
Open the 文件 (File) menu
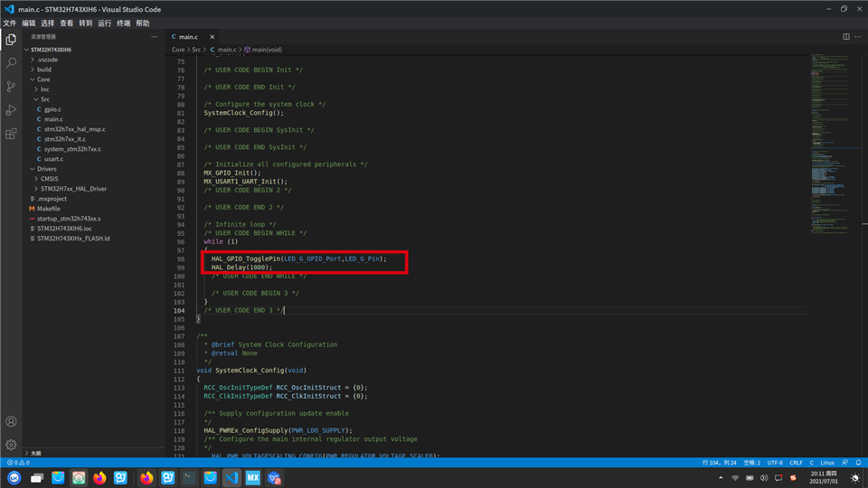(9, 23)
